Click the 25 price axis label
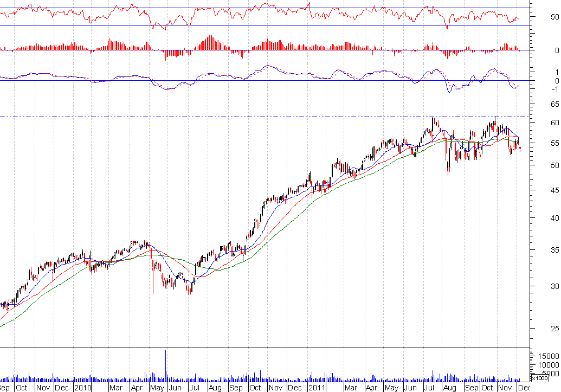The width and height of the screenshot is (561, 392). (x=555, y=329)
